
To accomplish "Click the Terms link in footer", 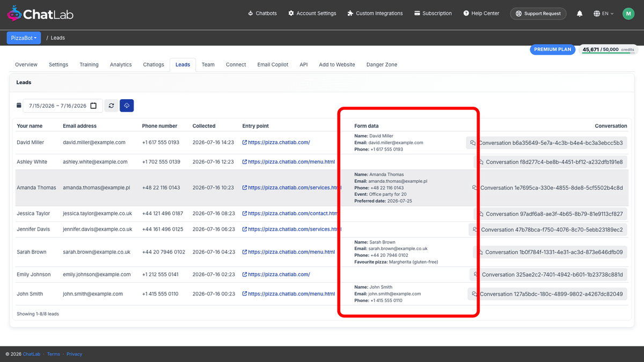I will click(54, 354).
